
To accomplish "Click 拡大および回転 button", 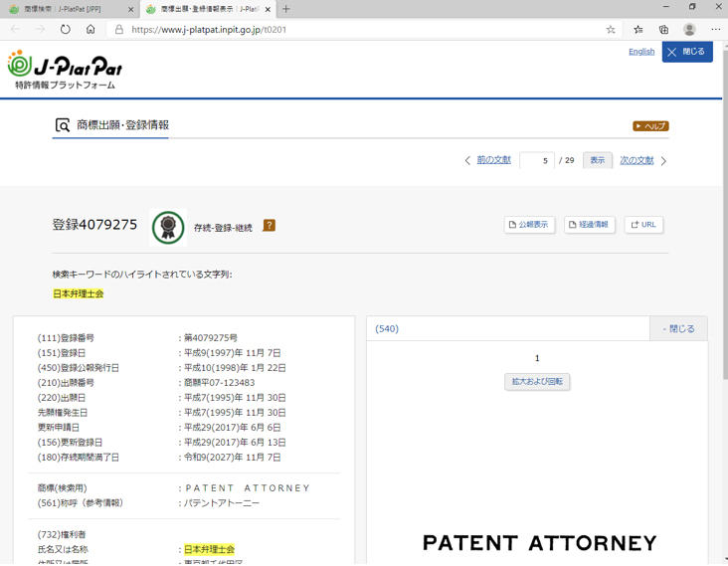I will [x=537, y=382].
